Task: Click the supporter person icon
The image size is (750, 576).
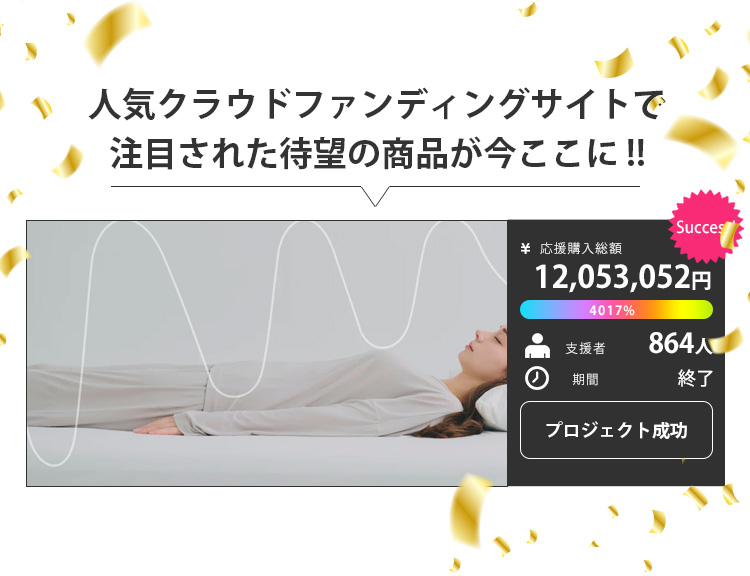Action: [537, 345]
